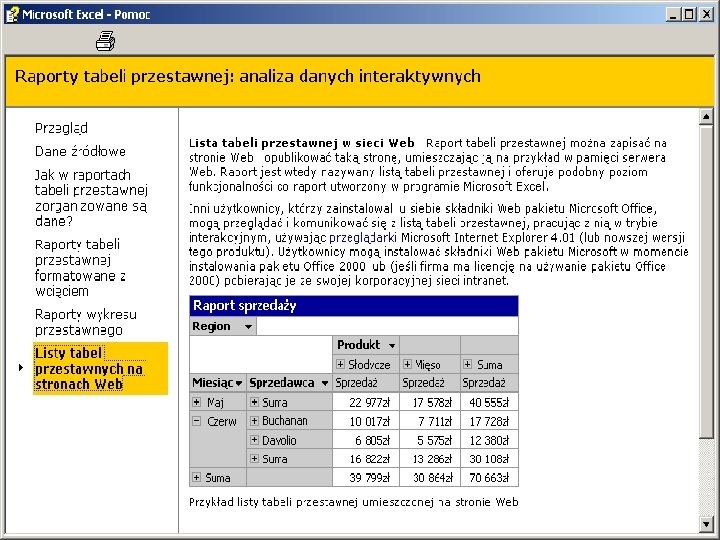Click the 'Lista tabeli przestawnej w sieci Web' heading
The width and height of the screenshot is (720, 540).
tap(302, 143)
